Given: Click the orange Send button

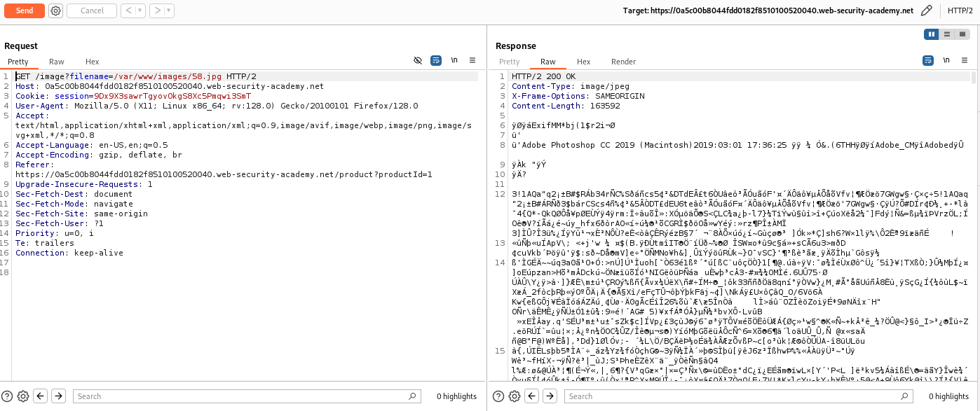Looking at the screenshot, I should [x=25, y=11].
